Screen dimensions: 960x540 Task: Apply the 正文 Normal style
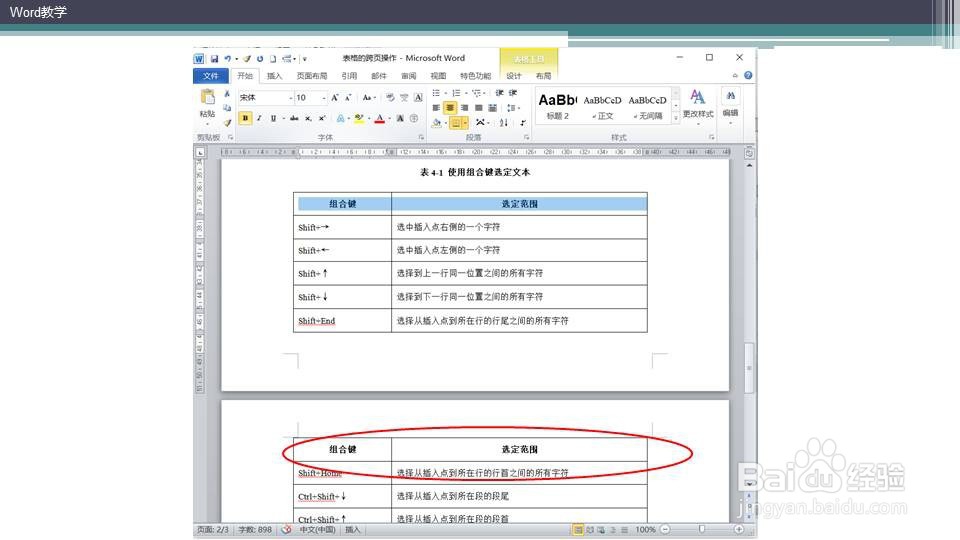(602, 105)
